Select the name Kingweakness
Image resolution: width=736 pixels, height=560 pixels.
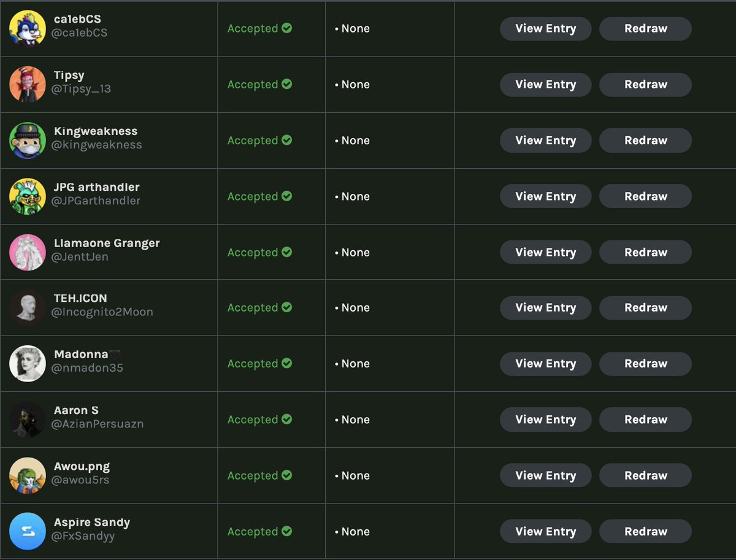[x=96, y=131]
